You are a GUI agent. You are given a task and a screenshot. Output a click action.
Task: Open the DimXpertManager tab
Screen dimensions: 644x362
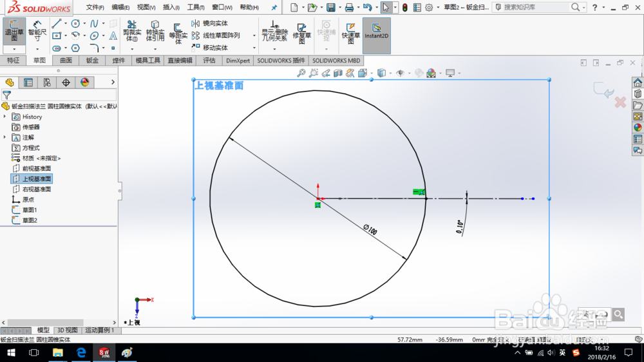coord(66,82)
